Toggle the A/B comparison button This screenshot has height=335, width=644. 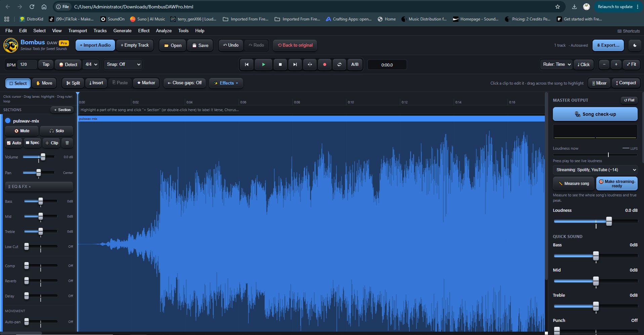355,64
